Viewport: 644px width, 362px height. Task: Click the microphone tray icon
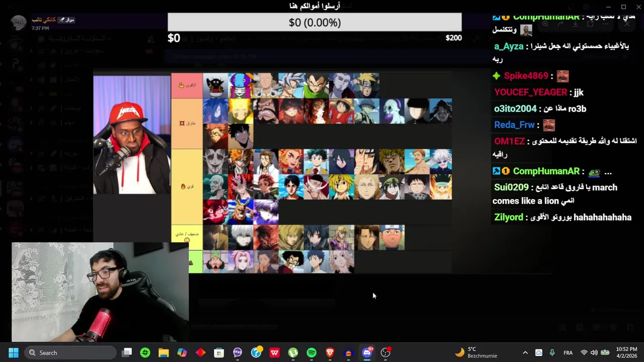[552, 352]
